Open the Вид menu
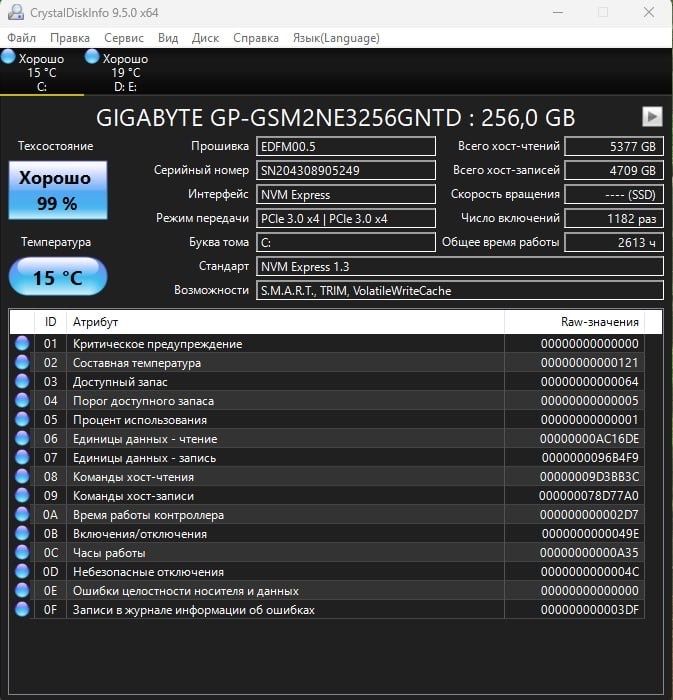This screenshot has width=673, height=700. [168, 38]
